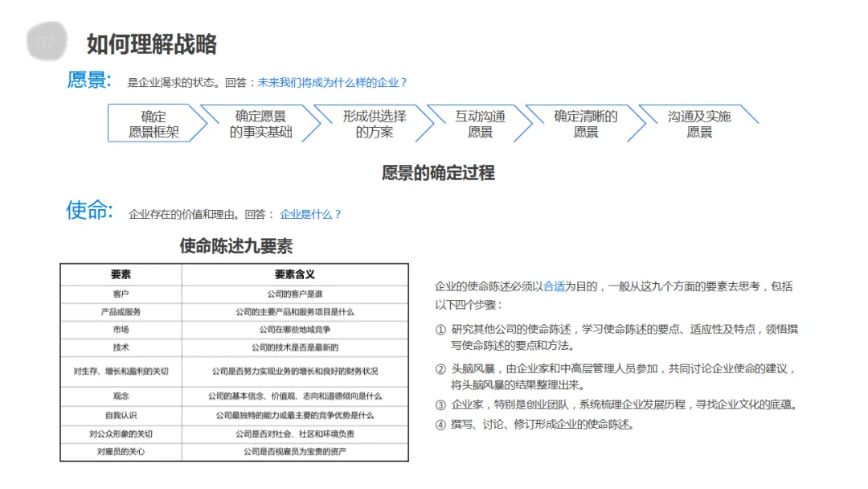Click the blue word 合适 in the paragraph
Screen dimensions: 868x489
click(554, 286)
